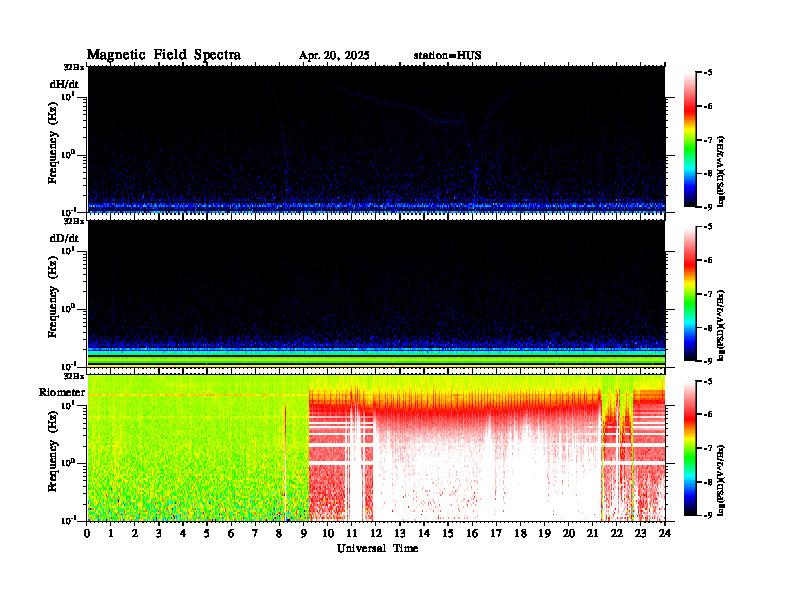Click hour tick label "11" on time axis

(x=352, y=534)
